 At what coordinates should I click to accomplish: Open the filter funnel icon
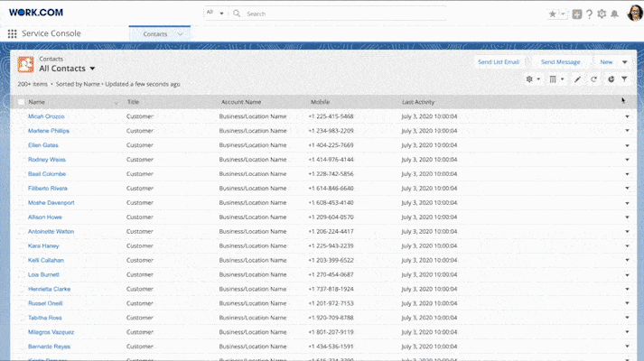(624, 79)
